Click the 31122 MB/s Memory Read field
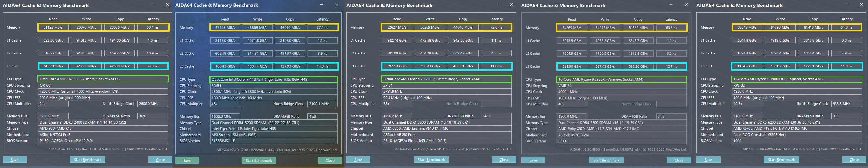The height and width of the screenshot is (168, 868). pos(53,27)
